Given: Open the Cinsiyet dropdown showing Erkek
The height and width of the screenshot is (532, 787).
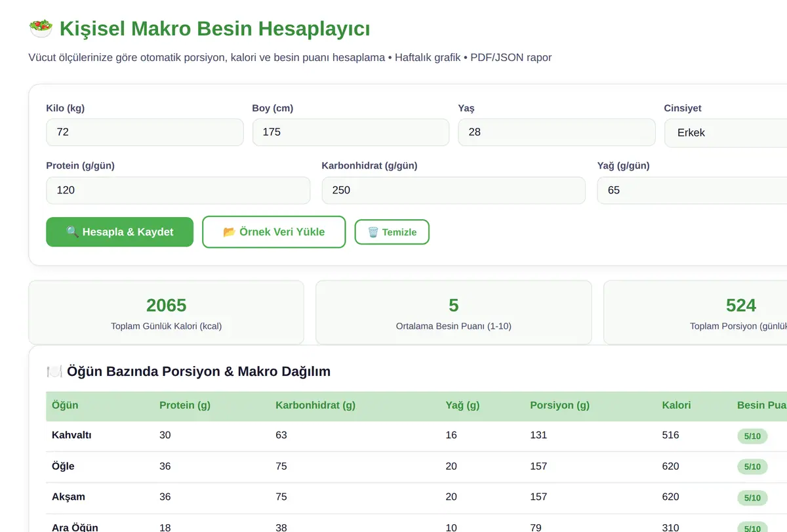Looking at the screenshot, I should point(725,132).
